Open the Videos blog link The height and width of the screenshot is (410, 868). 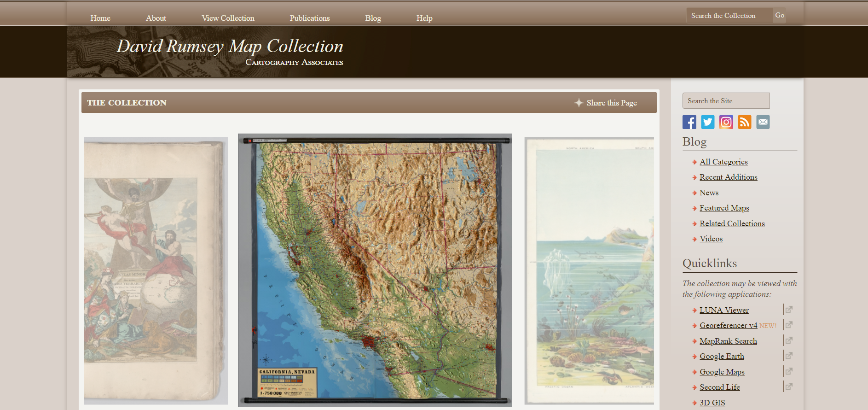pyautogui.click(x=711, y=239)
